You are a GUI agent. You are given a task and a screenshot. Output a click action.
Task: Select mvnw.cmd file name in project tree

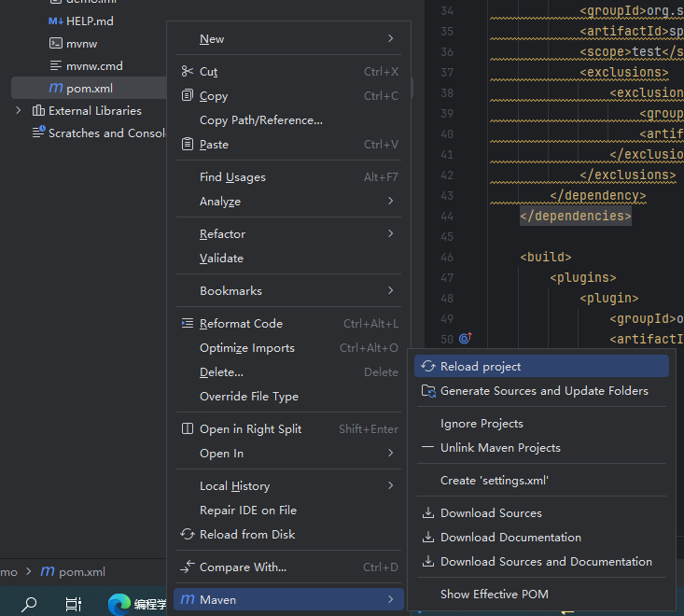(94, 66)
